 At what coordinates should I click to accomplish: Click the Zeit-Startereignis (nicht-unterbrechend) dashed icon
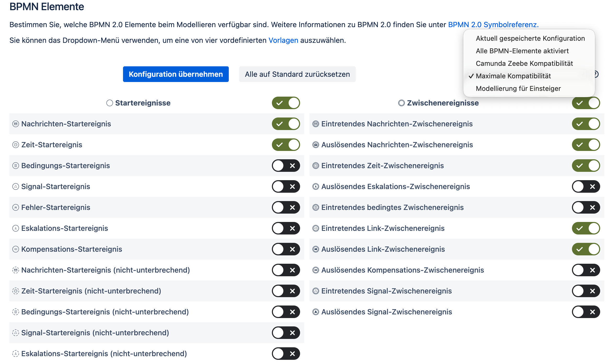[16, 291]
